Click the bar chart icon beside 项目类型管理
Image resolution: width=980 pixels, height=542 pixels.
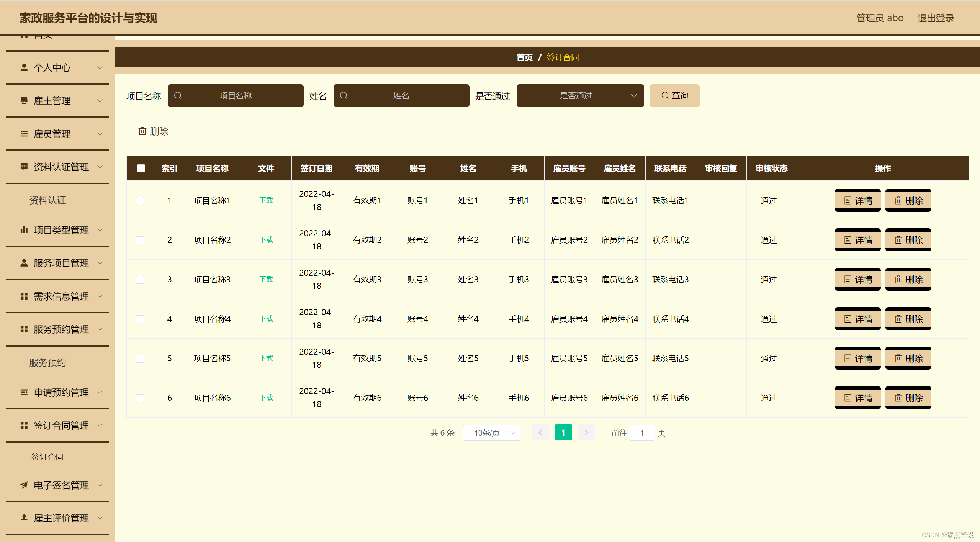click(24, 230)
